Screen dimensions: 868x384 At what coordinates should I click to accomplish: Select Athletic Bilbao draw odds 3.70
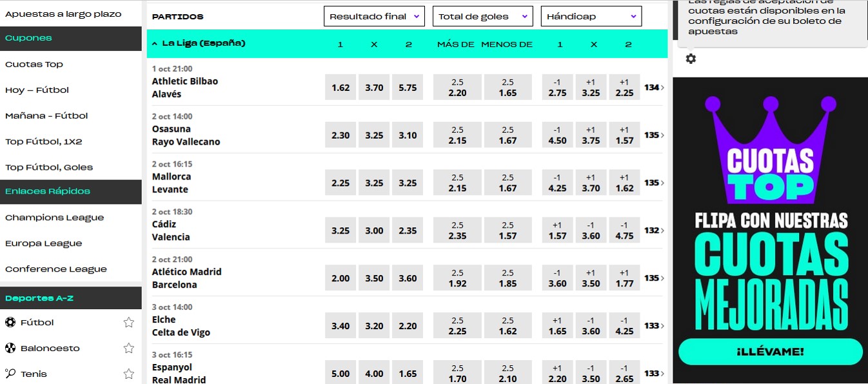click(374, 87)
